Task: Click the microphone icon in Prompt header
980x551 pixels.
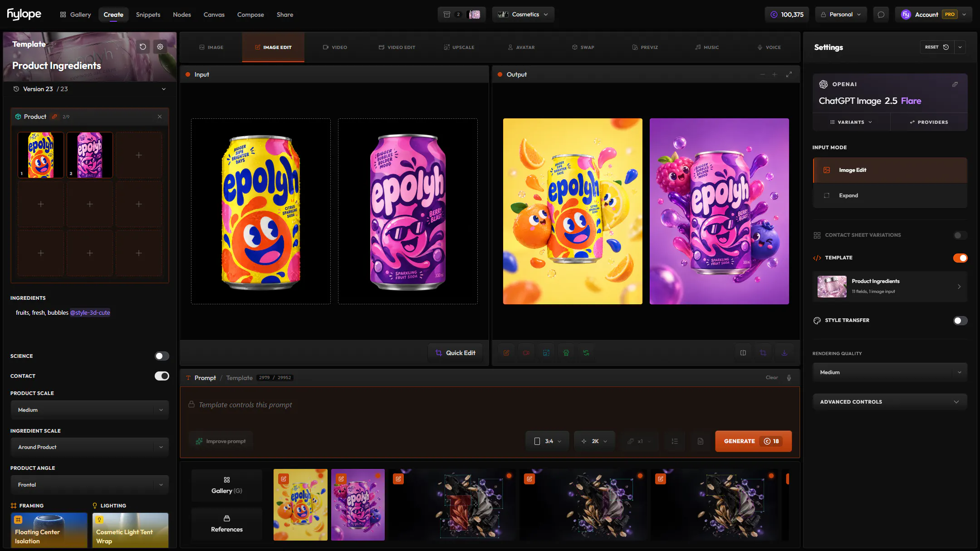Action: pyautogui.click(x=789, y=378)
